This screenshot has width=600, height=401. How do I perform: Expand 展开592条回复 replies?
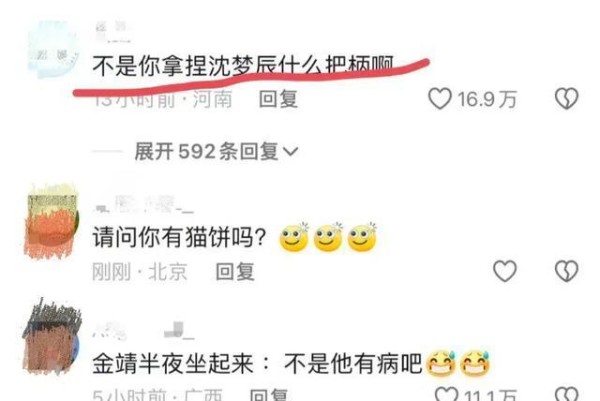[216, 152]
